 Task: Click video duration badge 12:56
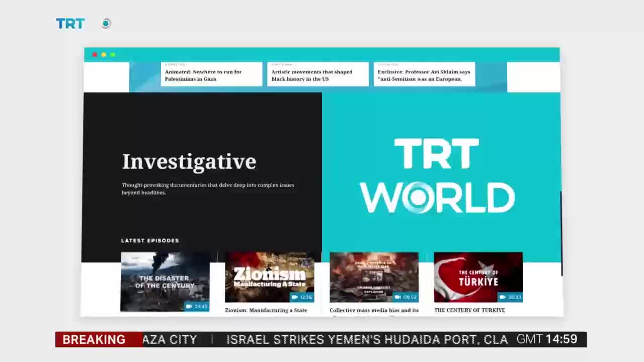pos(302,297)
